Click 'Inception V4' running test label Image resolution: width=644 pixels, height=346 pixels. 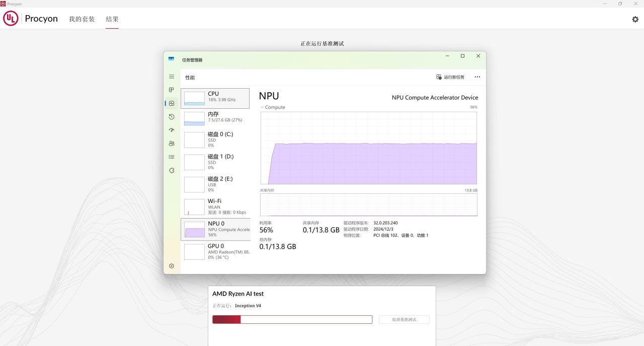click(248, 306)
